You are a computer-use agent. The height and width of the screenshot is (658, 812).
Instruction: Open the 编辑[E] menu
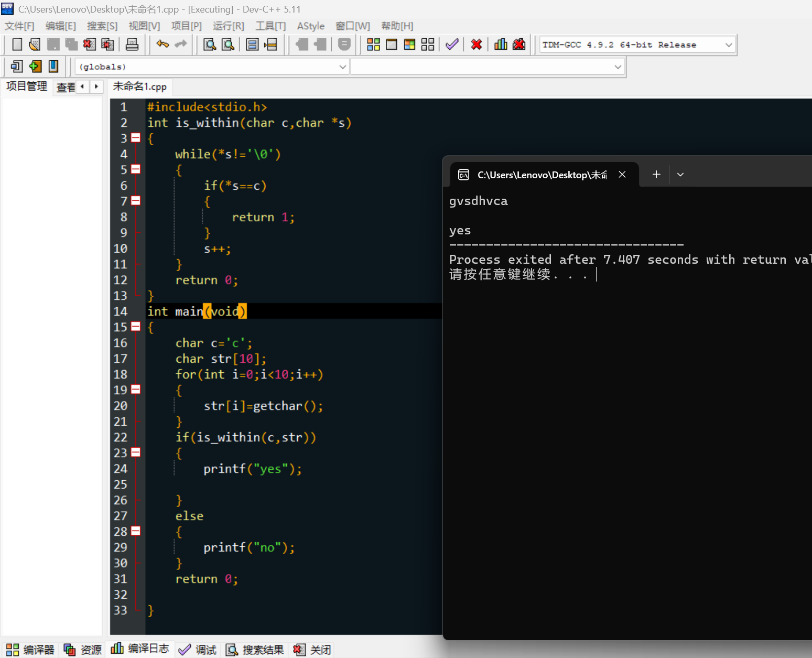click(x=61, y=26)
